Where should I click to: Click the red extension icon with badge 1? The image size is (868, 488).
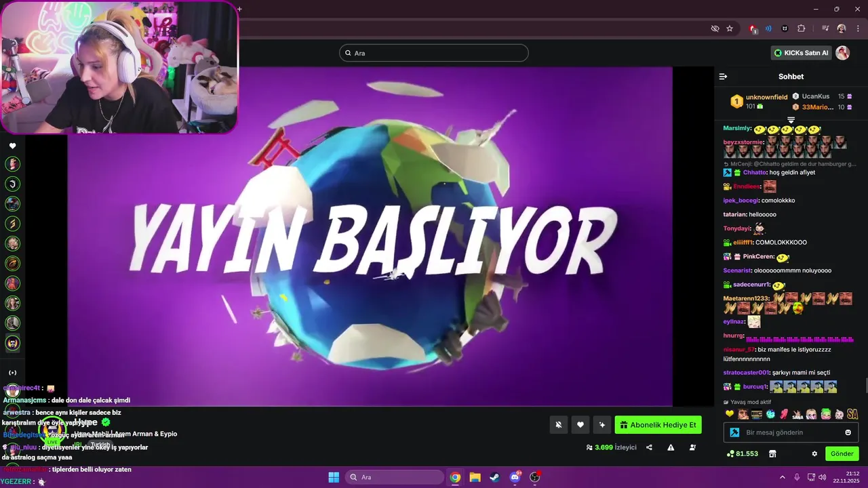click(753, 28)
